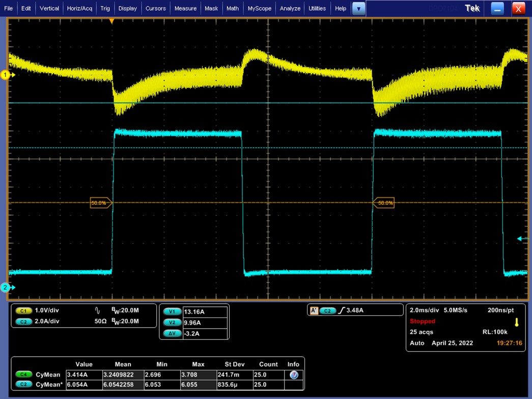The height and width of the screenshot is (399, 532).
Task: Click the V1 cursor readout badge
Action: coord(172,312)
